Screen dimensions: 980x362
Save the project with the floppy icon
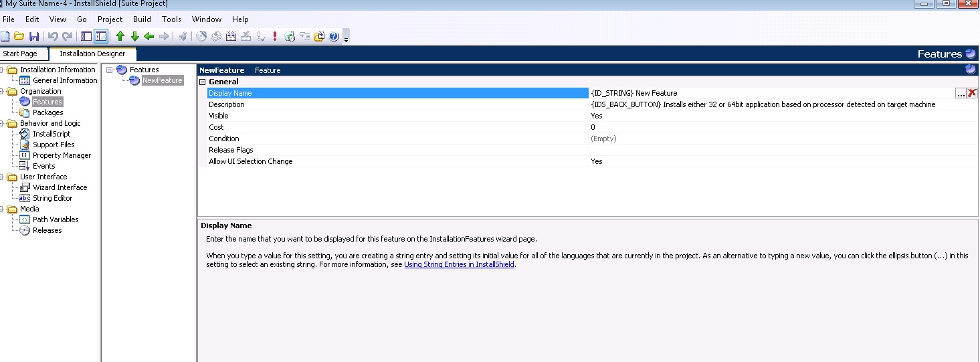pos(33,36)
